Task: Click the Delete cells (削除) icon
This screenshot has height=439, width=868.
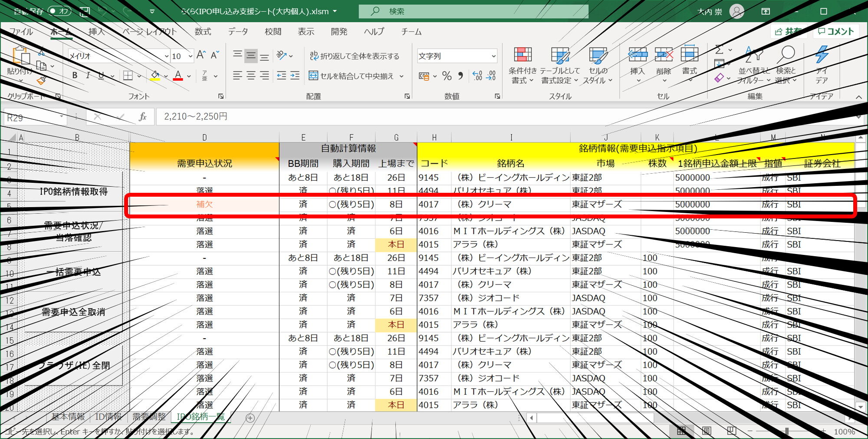Action: 664,55
